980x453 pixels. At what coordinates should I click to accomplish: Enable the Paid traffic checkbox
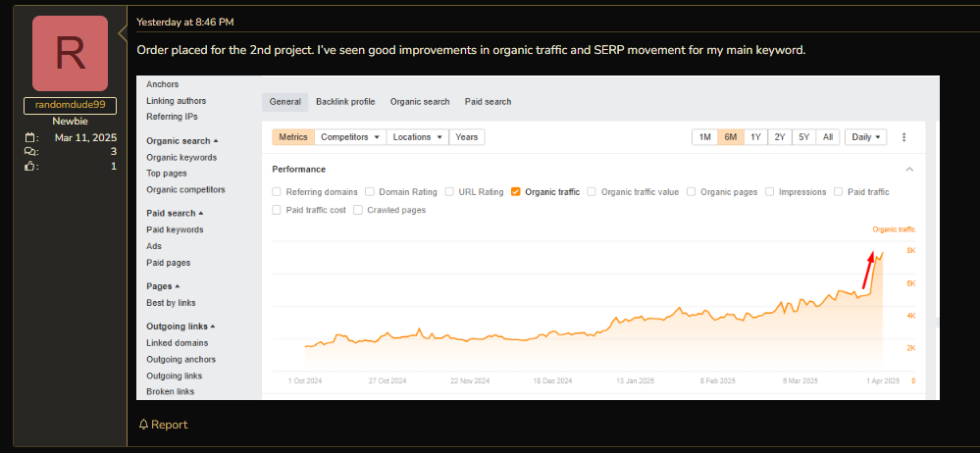click(x=838, y=192)
